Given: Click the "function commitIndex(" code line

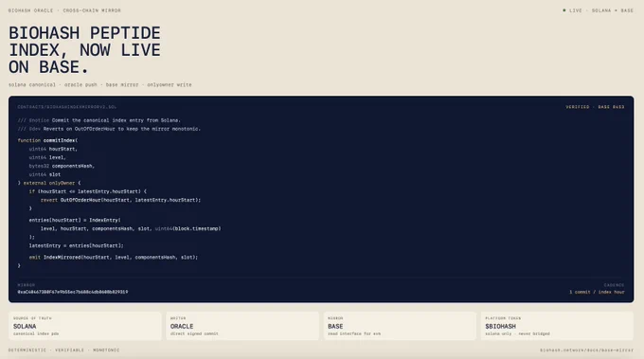Looking at the screenshot, I should pos(47,140).
